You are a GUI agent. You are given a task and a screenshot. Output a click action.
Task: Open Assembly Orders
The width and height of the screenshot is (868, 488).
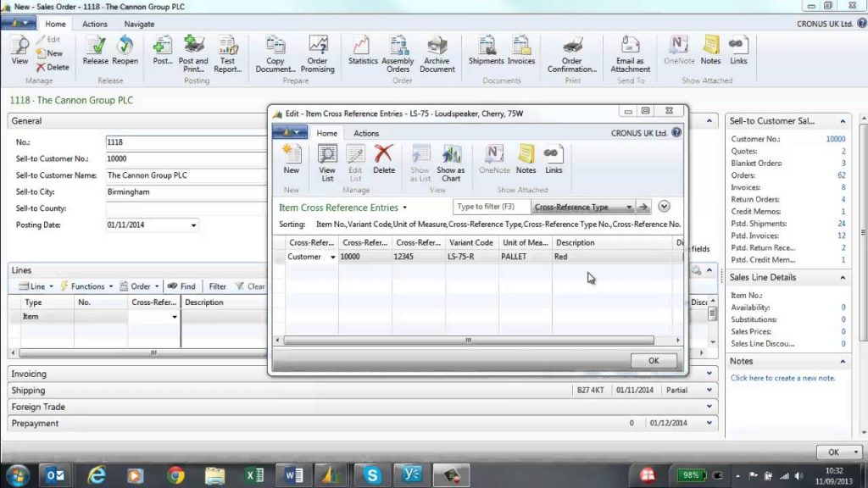point(398,54)
